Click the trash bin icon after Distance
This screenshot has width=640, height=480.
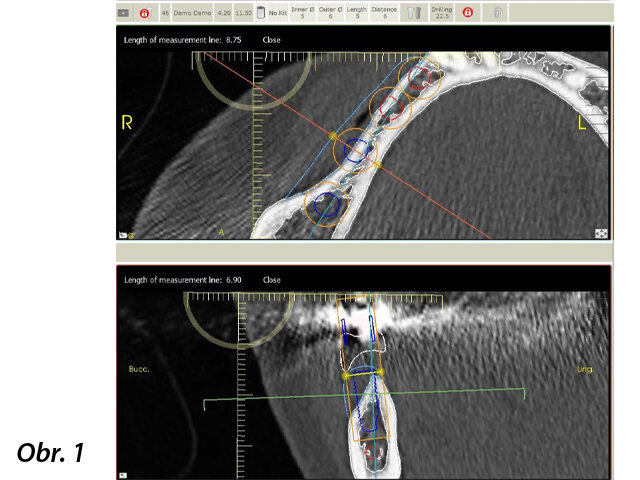(415, 13)
